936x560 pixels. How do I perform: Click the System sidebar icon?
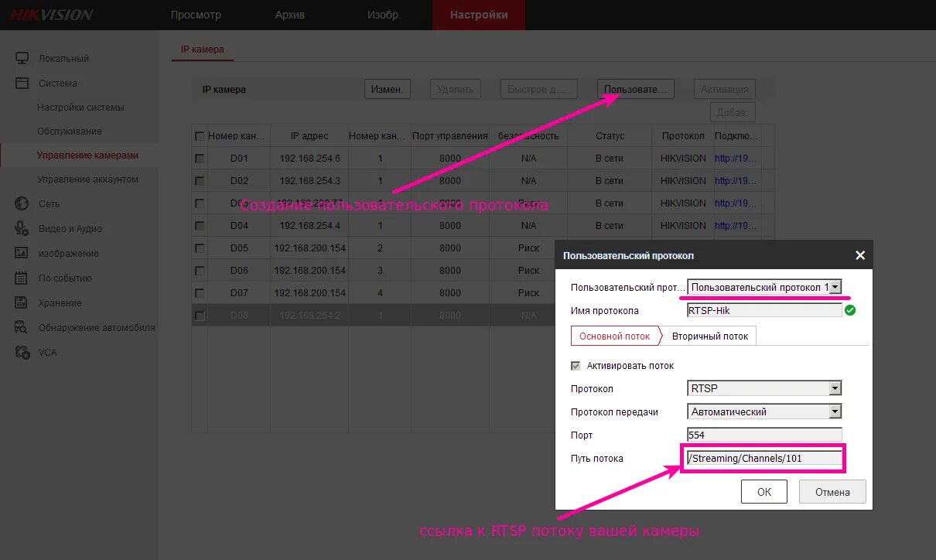[x=22, y=83]
